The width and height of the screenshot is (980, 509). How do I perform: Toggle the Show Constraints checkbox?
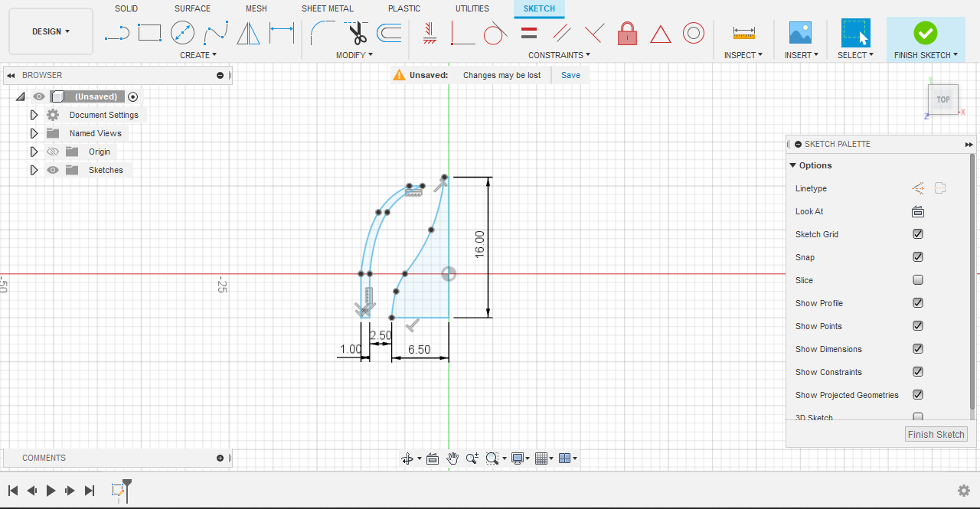pos(918,372)
